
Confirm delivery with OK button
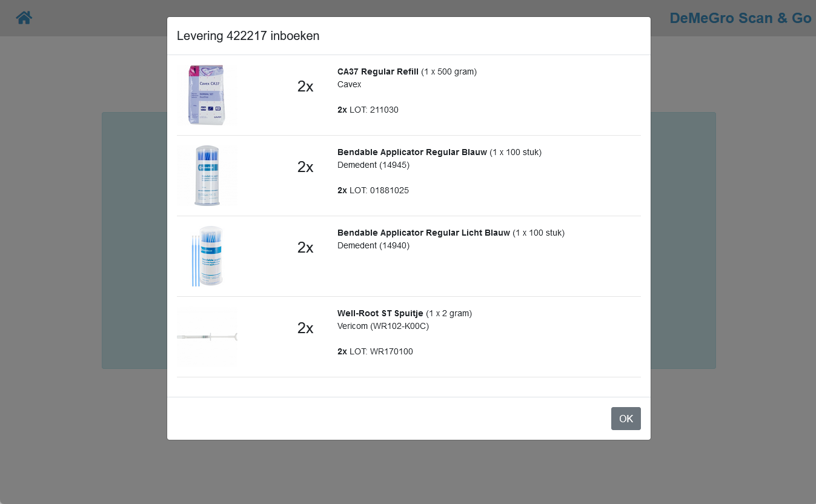point(626,419)
